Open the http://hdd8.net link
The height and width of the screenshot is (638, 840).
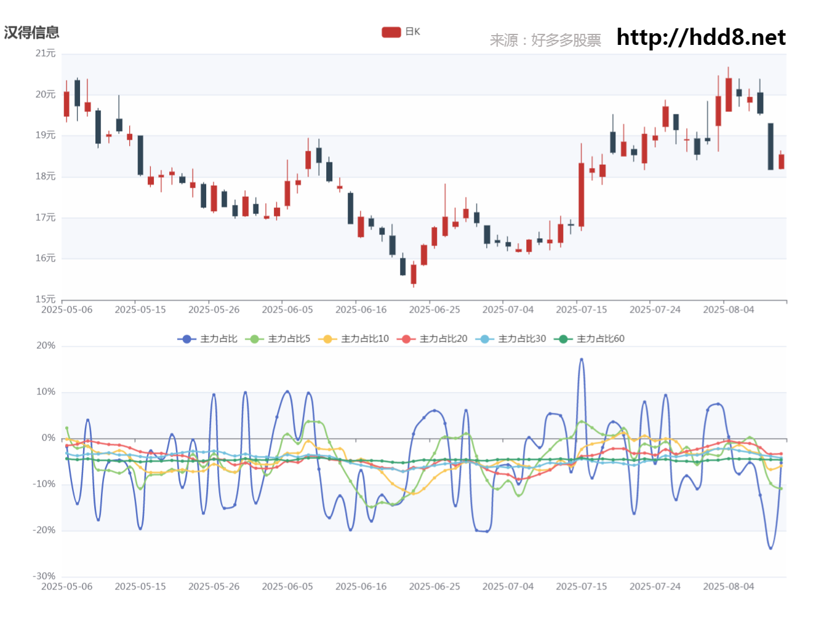click(701, 38)
